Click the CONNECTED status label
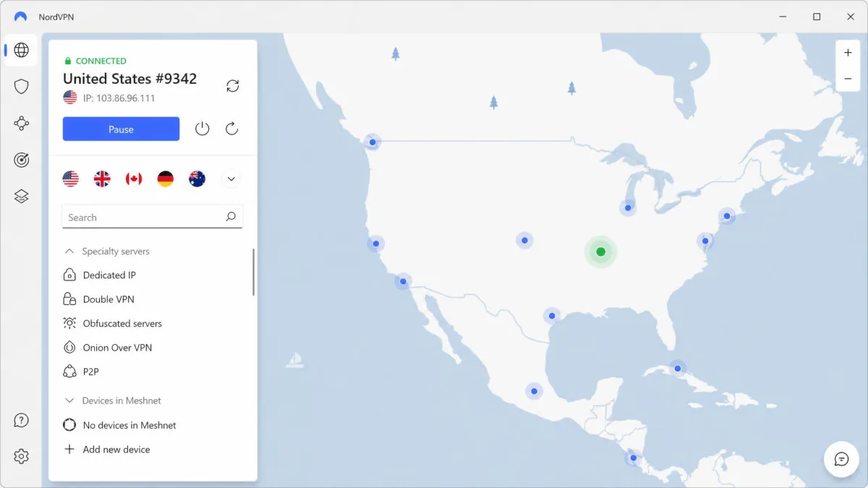 pyautogui.click(x=101, y=61)
